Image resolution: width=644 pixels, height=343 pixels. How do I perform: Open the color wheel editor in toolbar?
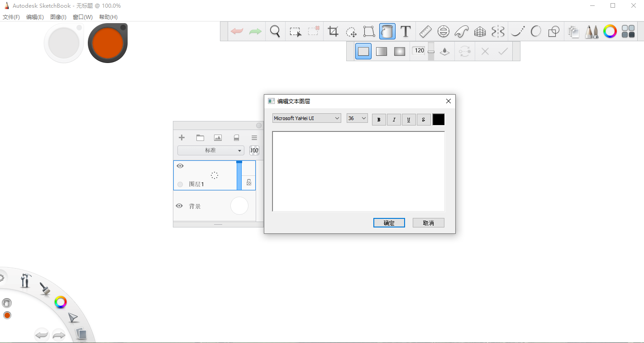[x=610, y=31]
